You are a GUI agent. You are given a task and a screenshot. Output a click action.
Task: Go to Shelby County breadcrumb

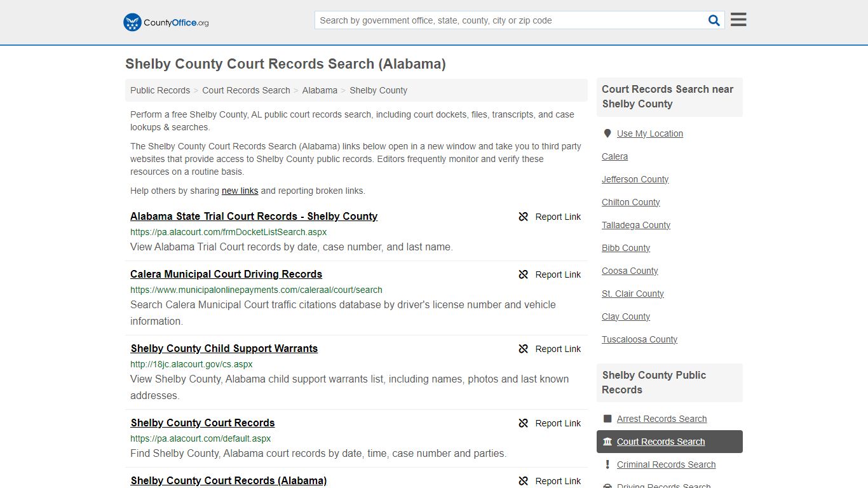coord(378,90)
